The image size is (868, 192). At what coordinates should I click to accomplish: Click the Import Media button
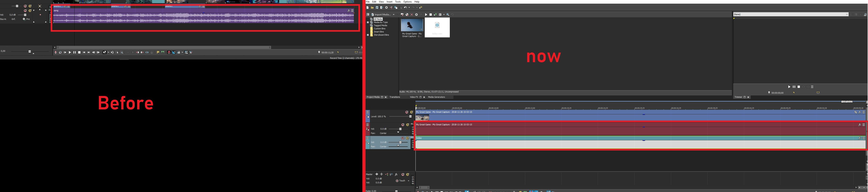pyautogui.click(x=381, y=14)
